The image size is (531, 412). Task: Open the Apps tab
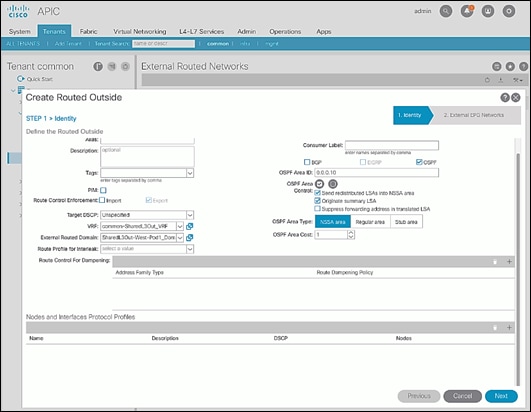click(324, 31)
